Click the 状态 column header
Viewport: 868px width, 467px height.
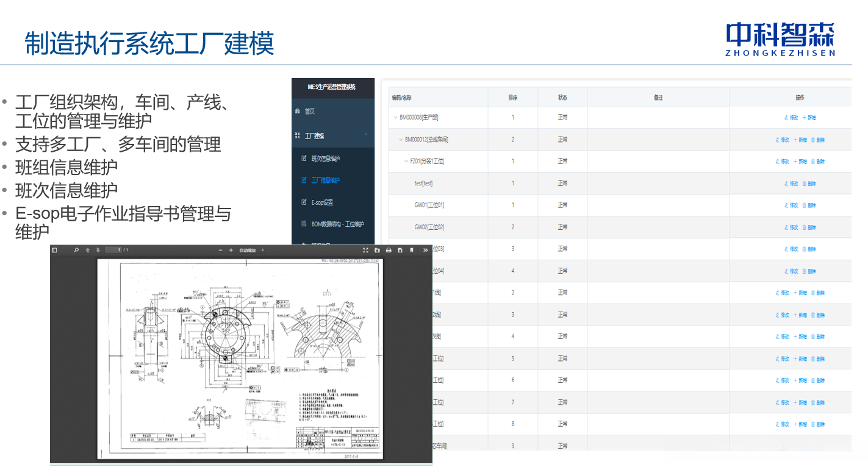(x=562, y=98)
